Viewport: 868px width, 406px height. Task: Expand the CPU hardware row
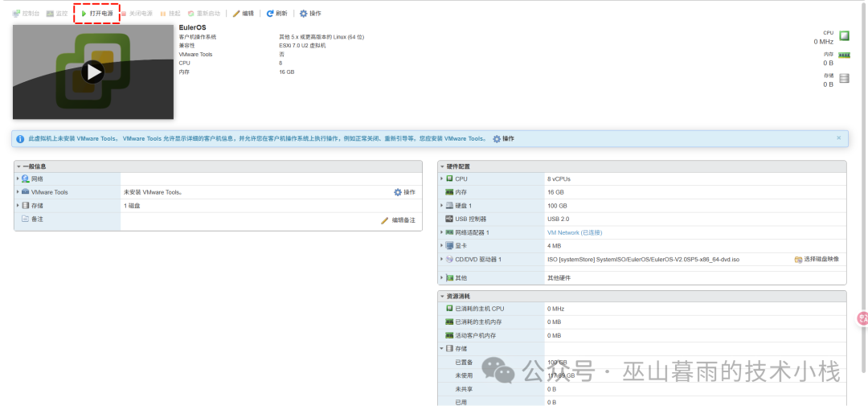tap(442, 179)
